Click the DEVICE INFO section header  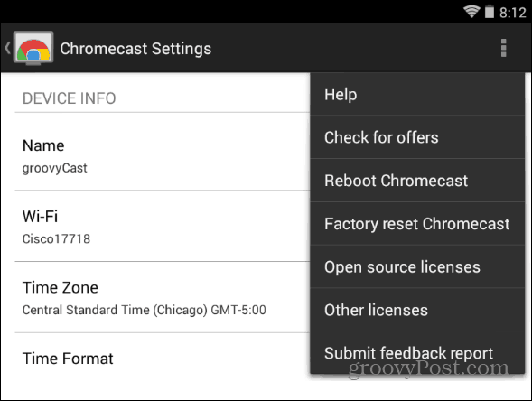(70, 98)
